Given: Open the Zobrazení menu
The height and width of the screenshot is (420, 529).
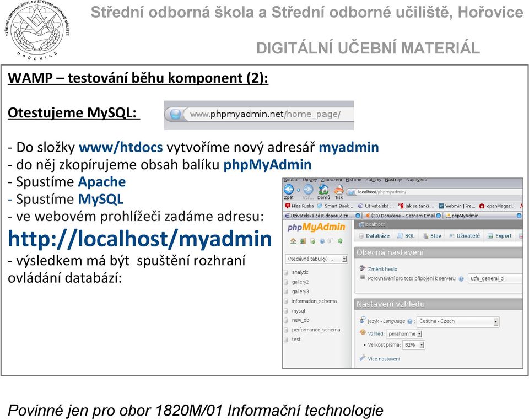Looking at the screenshot, I should (x=331, y=180).
